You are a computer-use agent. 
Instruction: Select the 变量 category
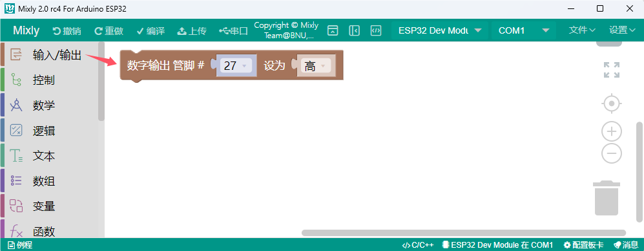point(49,206)
